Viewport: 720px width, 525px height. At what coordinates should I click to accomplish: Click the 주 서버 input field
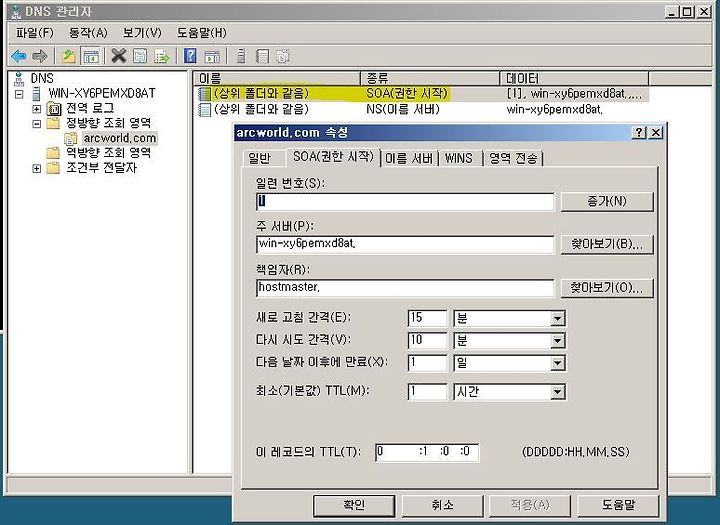pos(405,244)
